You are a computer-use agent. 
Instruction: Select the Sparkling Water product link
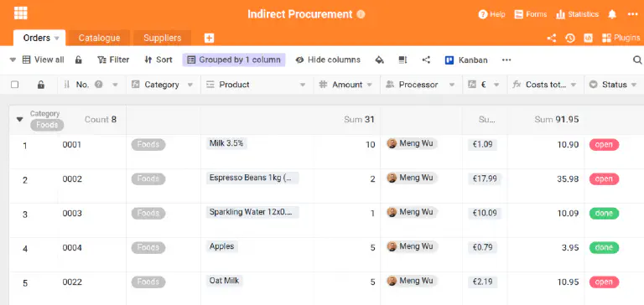(x=252, y=212)
